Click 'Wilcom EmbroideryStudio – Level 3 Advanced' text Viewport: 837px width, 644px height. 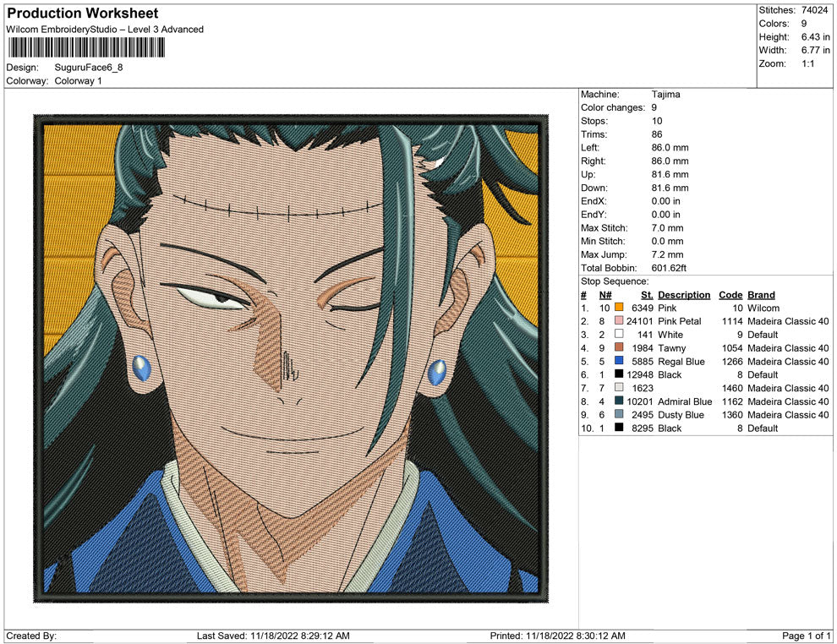[x=105, y=30]
